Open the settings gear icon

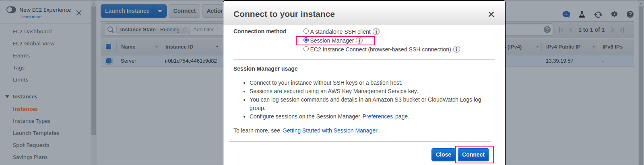pos(614,14)
